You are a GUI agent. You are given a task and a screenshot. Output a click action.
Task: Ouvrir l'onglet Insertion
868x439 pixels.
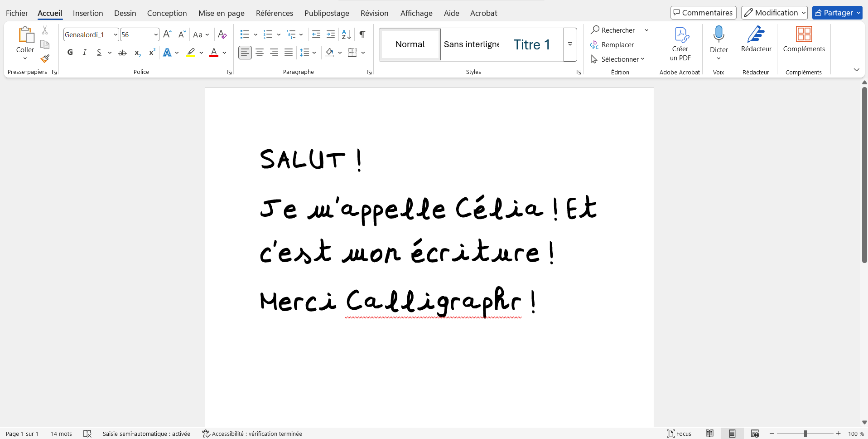tap(88, 13)
